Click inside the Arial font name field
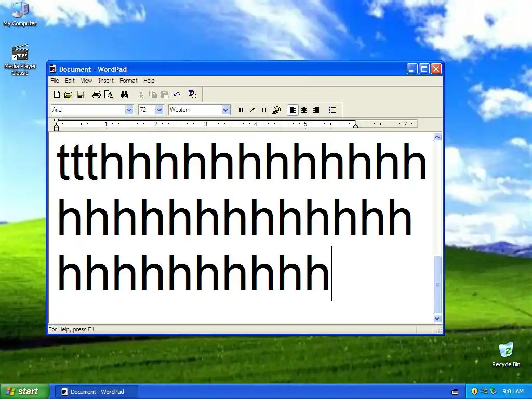The width and height of the screenshot is (532, 399). (x=88, y=110)
